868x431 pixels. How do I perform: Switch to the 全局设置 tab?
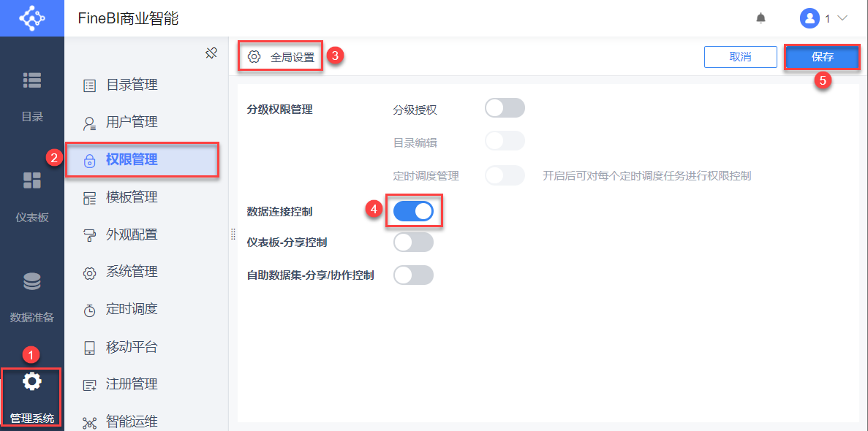point(282,57)
